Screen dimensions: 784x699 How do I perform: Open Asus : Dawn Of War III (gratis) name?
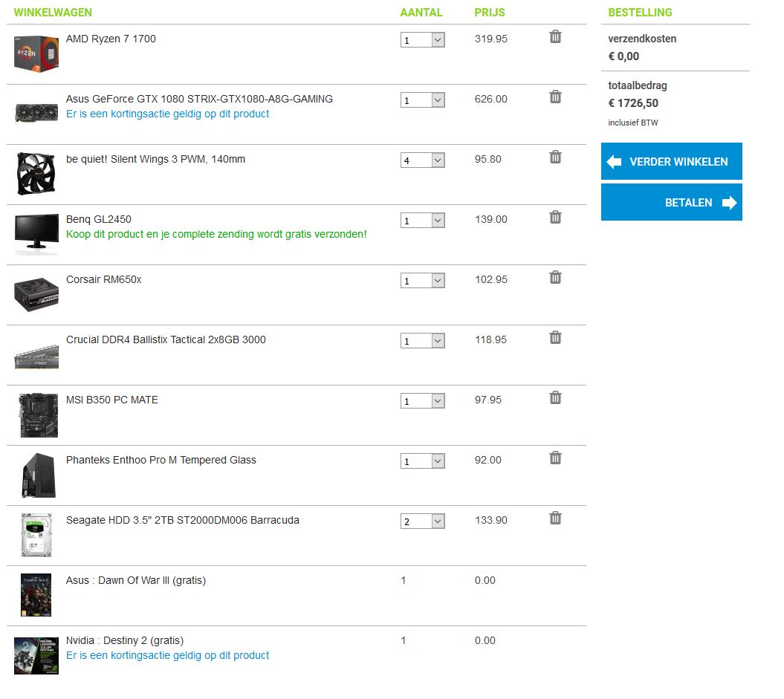pos(136,581)
